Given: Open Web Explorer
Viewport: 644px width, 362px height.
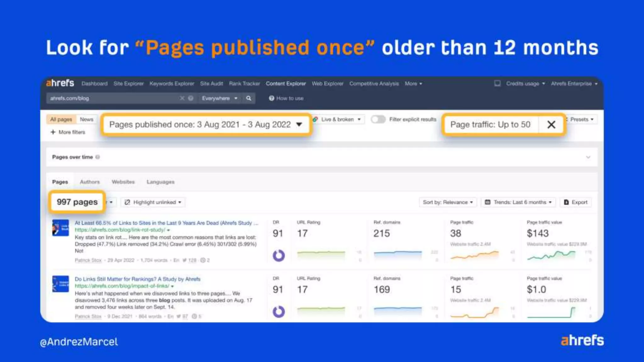Looking at the screenshot, I should tap(327, 84).
